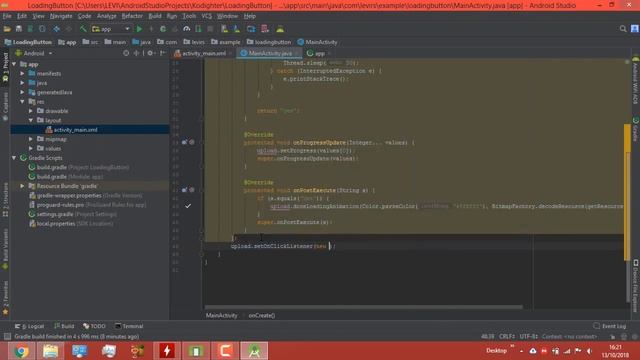Click the MainActivity navigation breadcrumb
Screen dimensions: 640x360
click(318, 42)
